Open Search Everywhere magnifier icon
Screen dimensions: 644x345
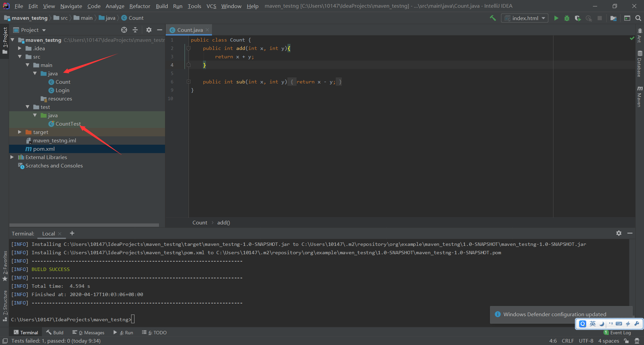click(x=638, y=18)
